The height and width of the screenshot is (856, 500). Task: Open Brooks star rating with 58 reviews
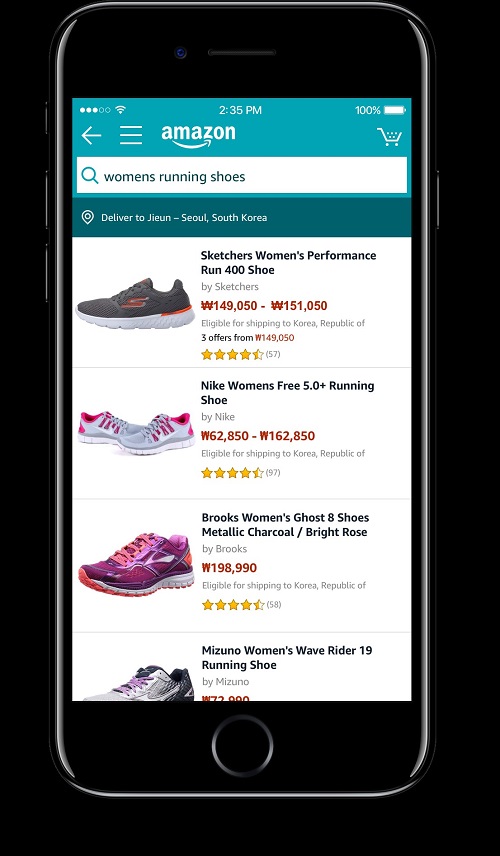(241, 605)
